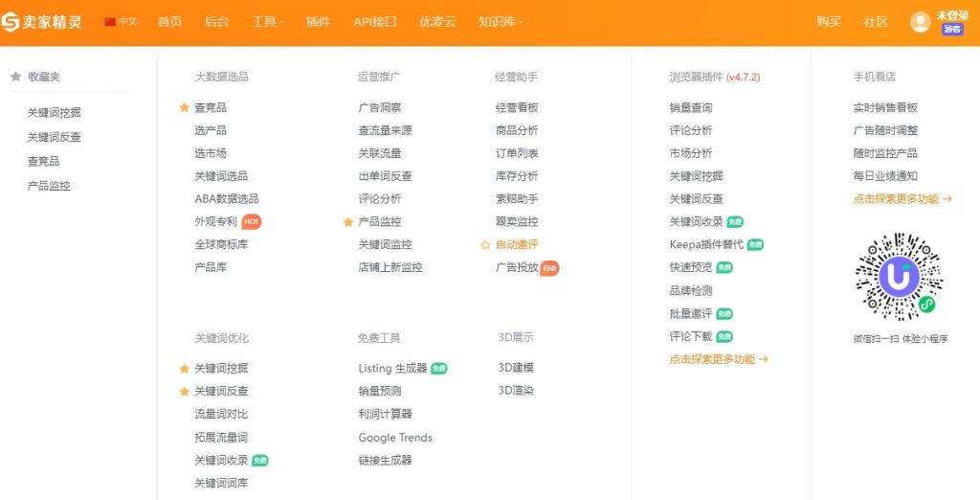Open 店铺上新监控
The image size is (980, 500).
390,267
